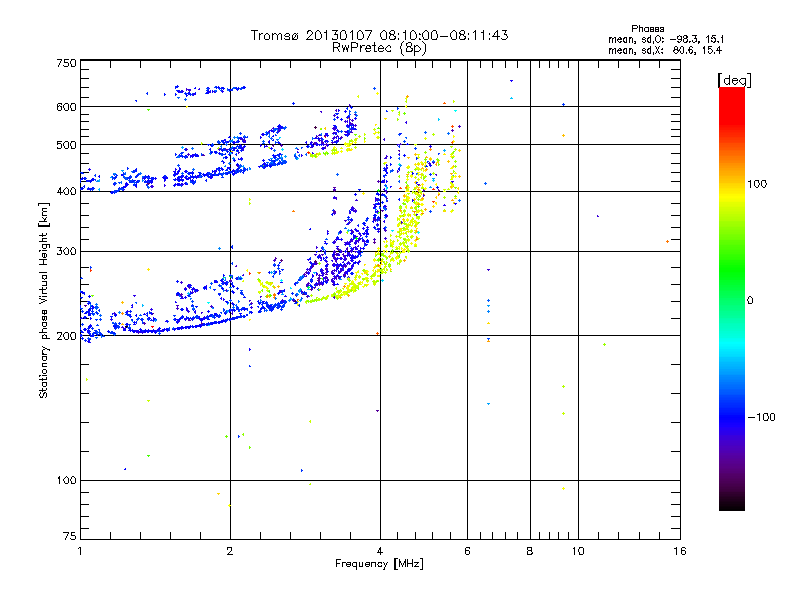
Task: Click the x-axis '6' tick label
Action: [467, 551]
